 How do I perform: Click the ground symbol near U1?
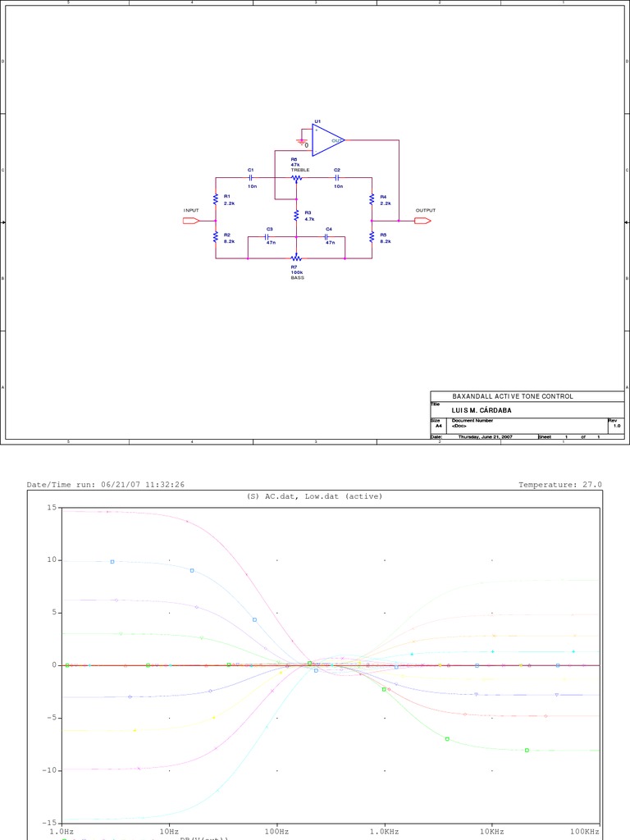302,142
